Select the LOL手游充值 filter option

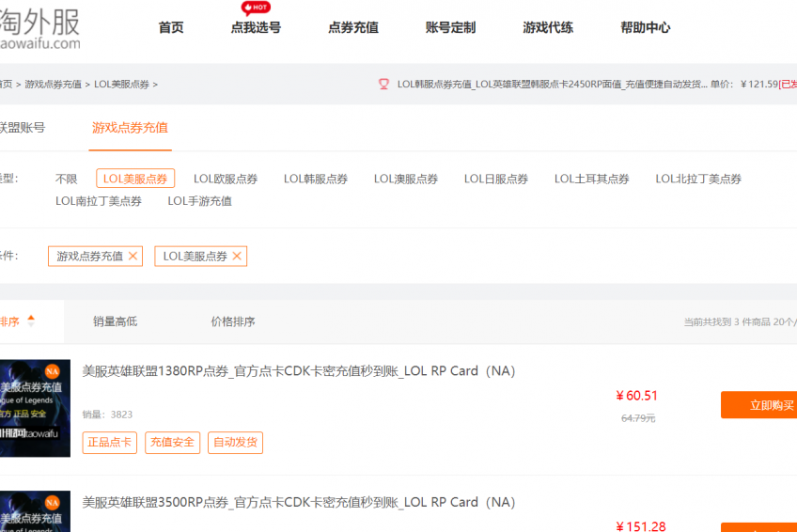pyautogui.click(x=199, y=201)
